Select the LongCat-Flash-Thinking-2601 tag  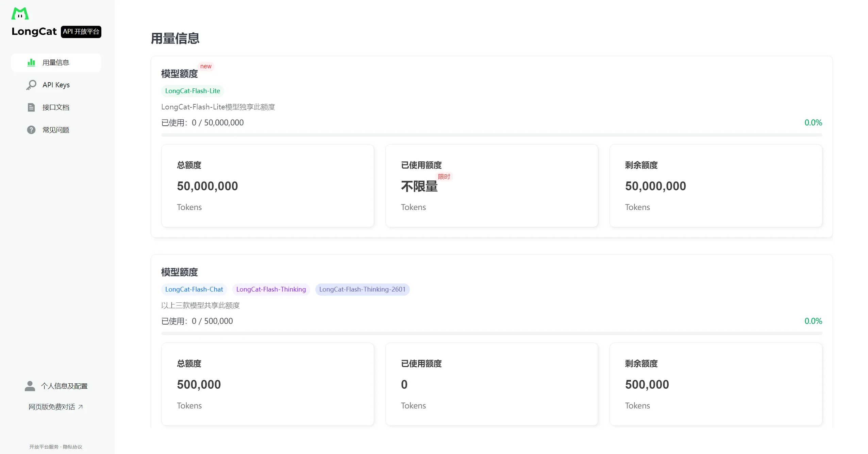[x=362, y=289]
